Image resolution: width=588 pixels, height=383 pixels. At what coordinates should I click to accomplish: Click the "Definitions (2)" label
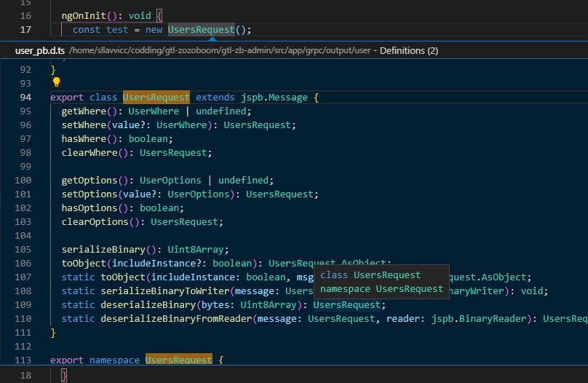pyautogui.click(x=409, y=51)
